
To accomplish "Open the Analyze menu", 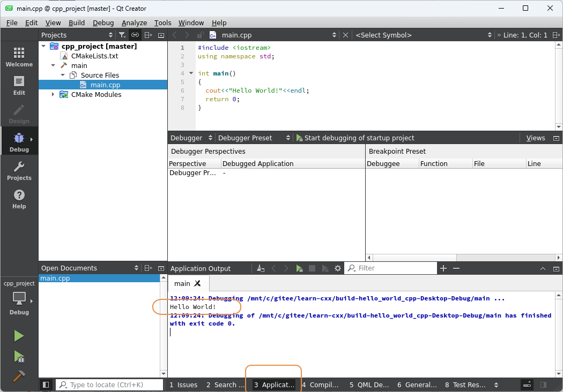I will [x=134, y=22].
